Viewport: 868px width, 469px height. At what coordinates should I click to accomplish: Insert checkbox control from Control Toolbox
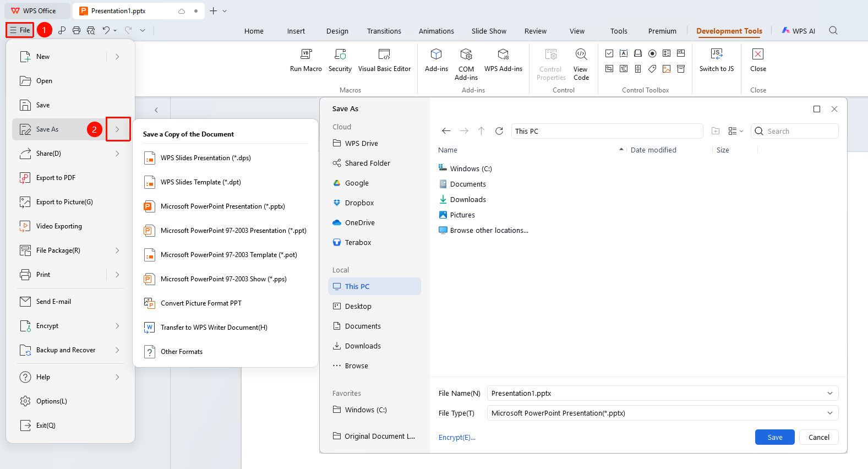coord(609,53)
